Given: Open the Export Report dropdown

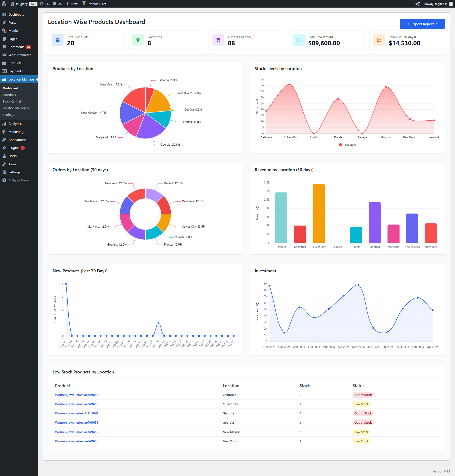Looking at the screenshot, I should tap(422, 24).
